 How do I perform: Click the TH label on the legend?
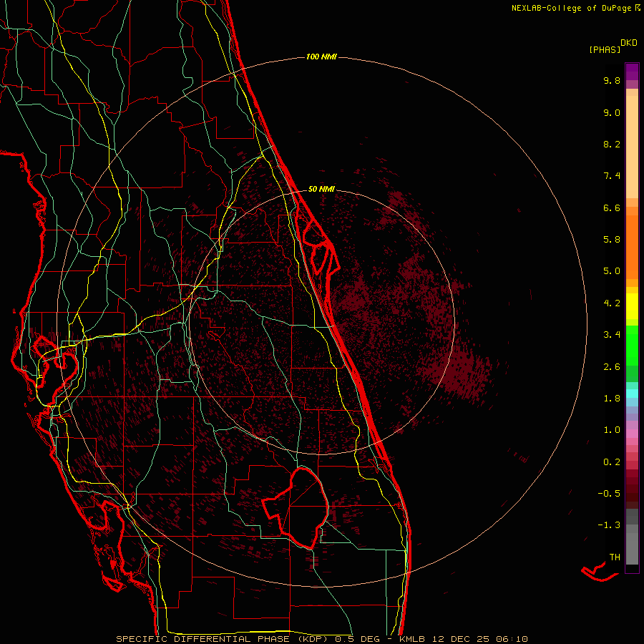tap(614, 557)
